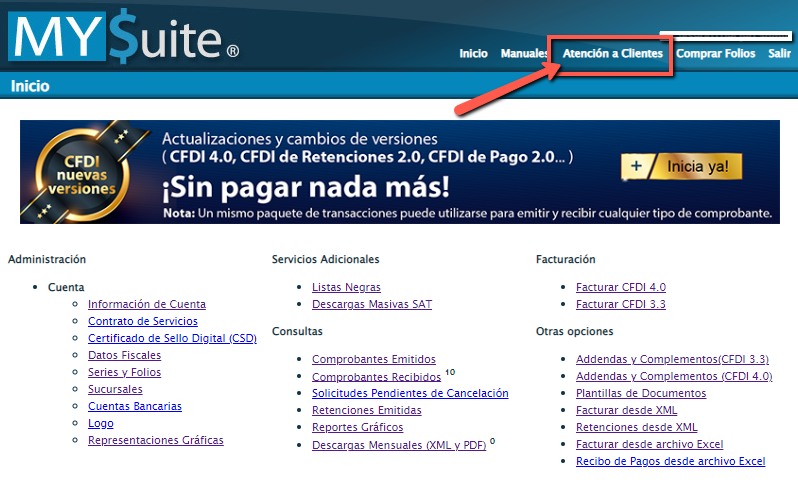Go to Atención a Clientes
The height and width of the screenshot is (487, 798).
pyautogui.click(x=612, y=53)
